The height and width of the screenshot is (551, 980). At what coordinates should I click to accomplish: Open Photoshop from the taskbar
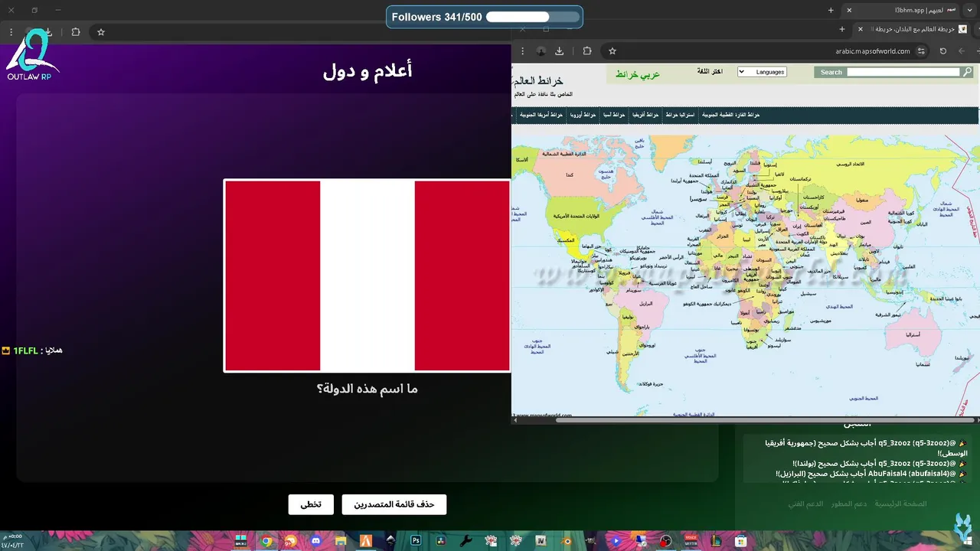(416, 540)
